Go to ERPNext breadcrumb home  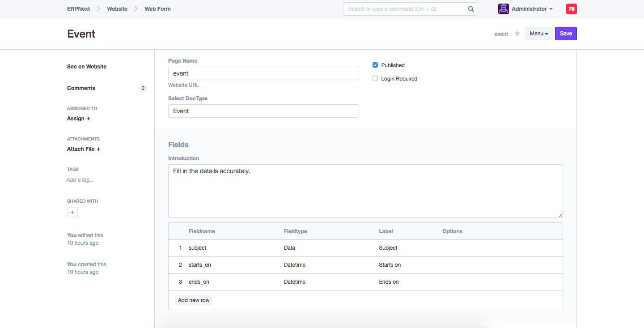(78, 9)
